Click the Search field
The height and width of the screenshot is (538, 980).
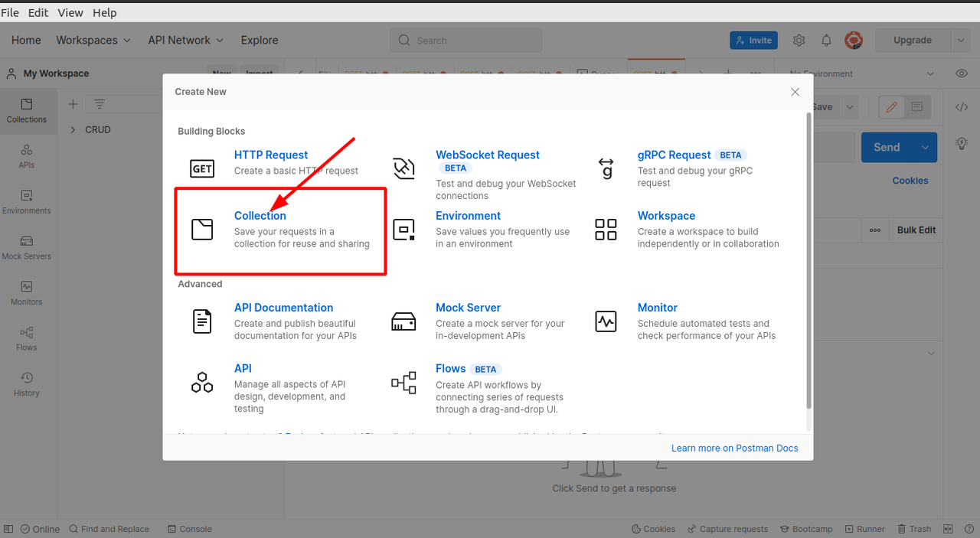point(466,41)
